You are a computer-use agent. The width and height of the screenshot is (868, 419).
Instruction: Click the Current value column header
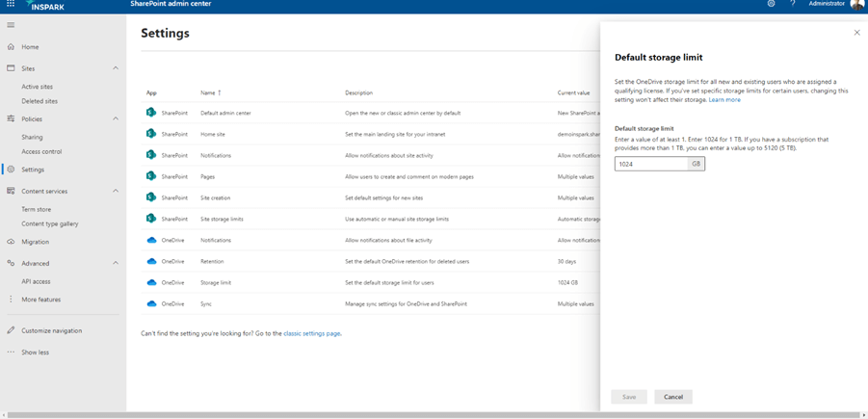[573, 92]
